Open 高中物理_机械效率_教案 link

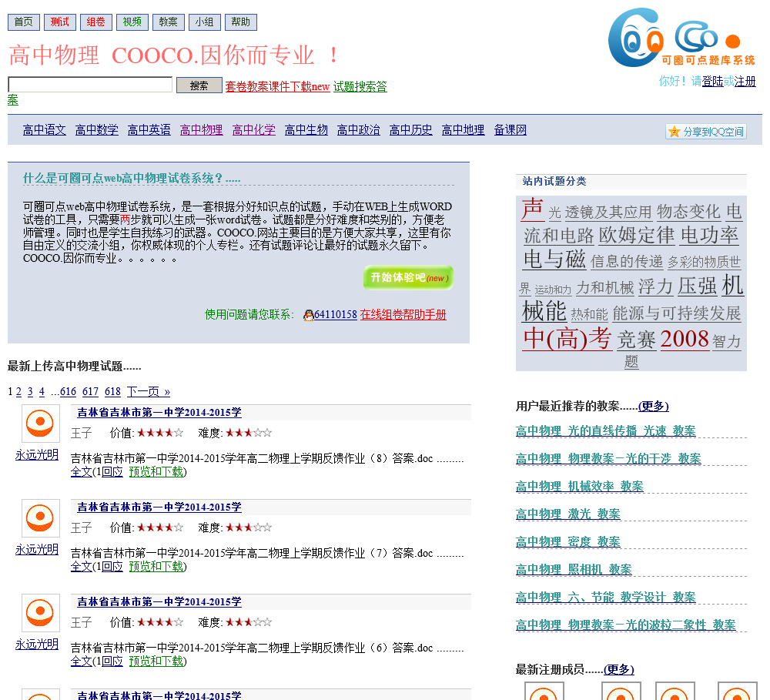tap(580, 487)
